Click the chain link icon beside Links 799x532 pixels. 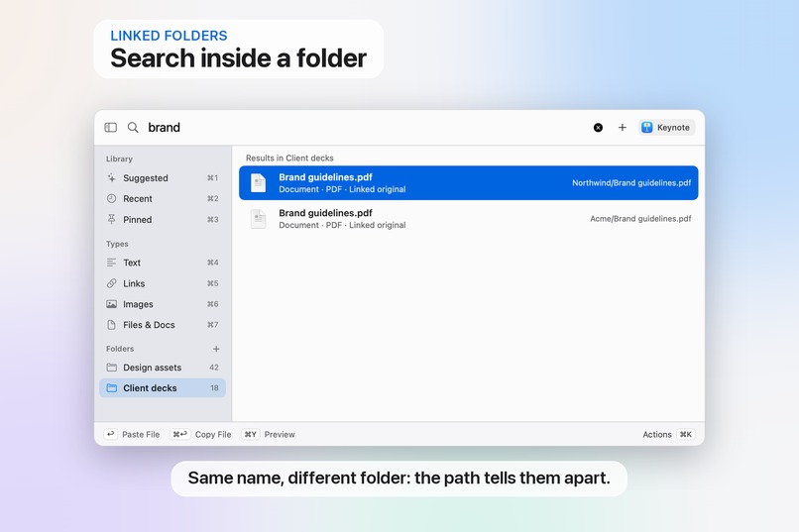112,283
